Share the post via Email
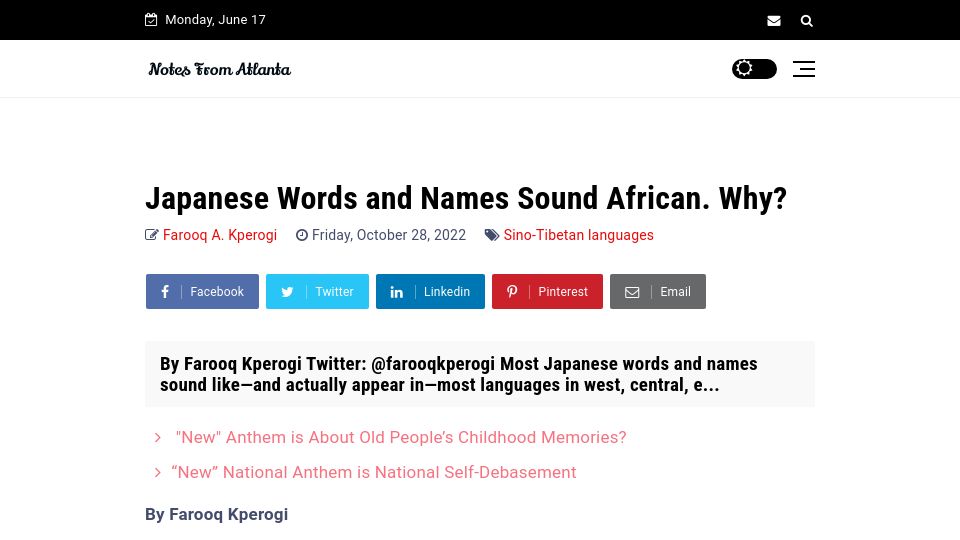The height and width of the screenshot is (540, 960). [x=658, y=291]
